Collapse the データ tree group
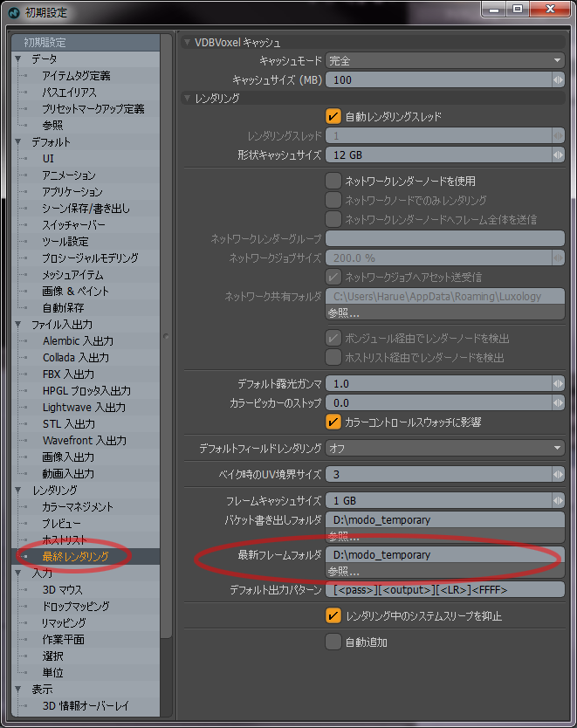This screenshot has width=577, height=728. pyautogui.click(x=18, y=59)
